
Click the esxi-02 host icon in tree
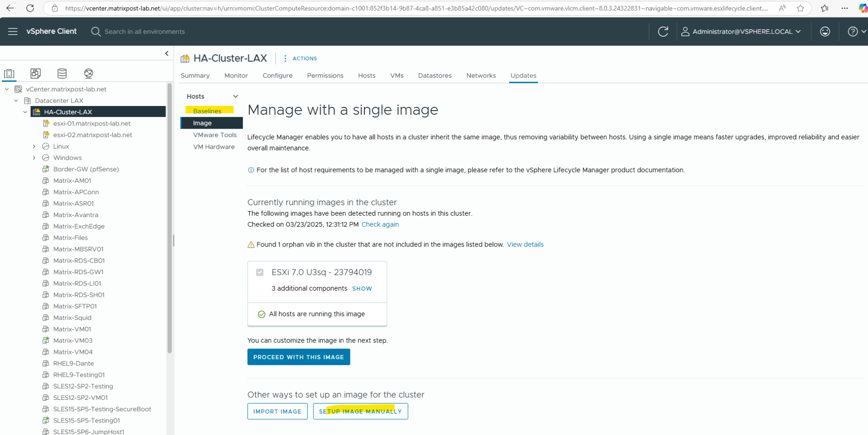tap(46, 135)
